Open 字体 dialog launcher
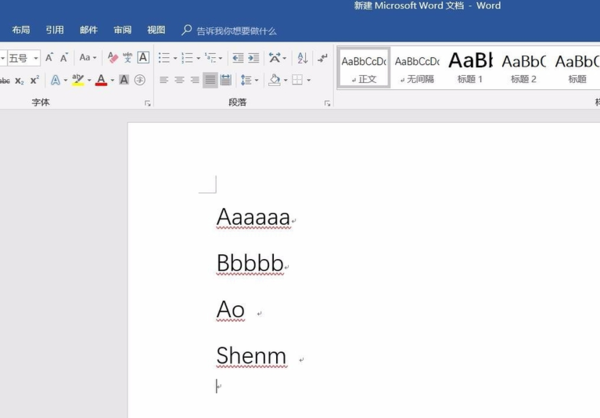The image size is (600, 418). click(x=147, y=103)
